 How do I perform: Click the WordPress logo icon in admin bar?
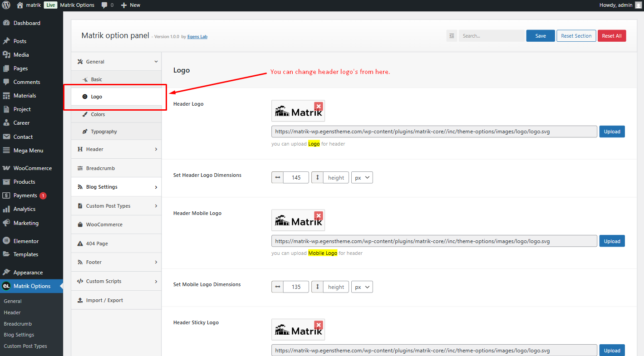tap(6, 5)
